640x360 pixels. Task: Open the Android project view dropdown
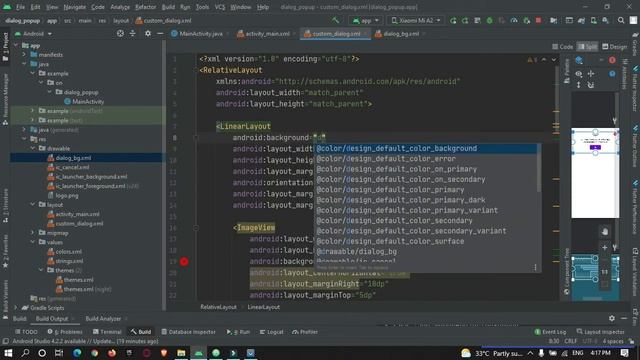[33, 34]
